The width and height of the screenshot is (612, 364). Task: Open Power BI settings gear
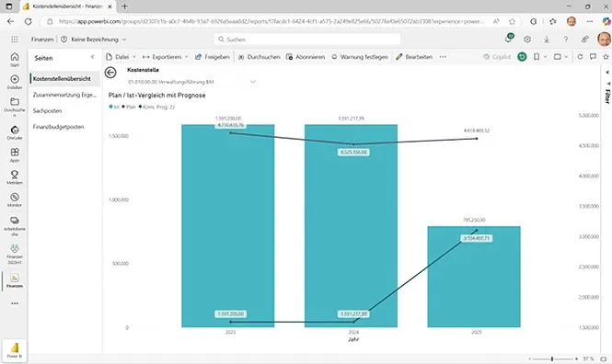pyautogui.click(x=527, y=40)
